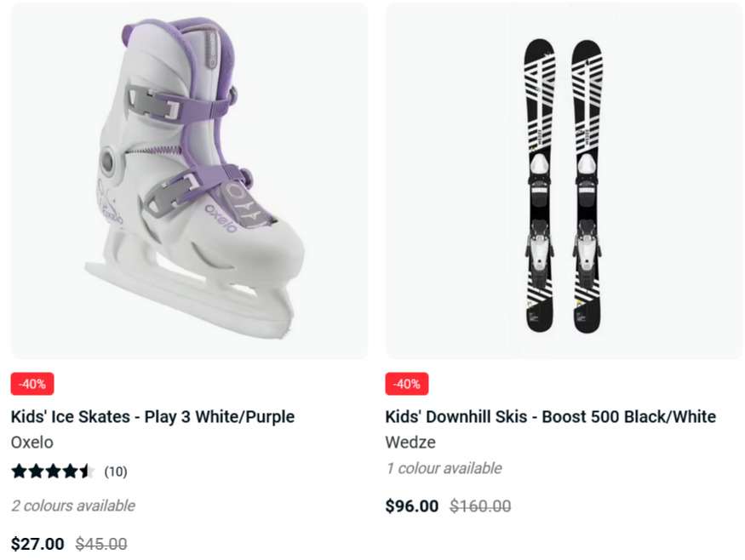Viewport: 745px width, 560px height.
Task: Click the first star in the rating
Action: coord(19,471)
